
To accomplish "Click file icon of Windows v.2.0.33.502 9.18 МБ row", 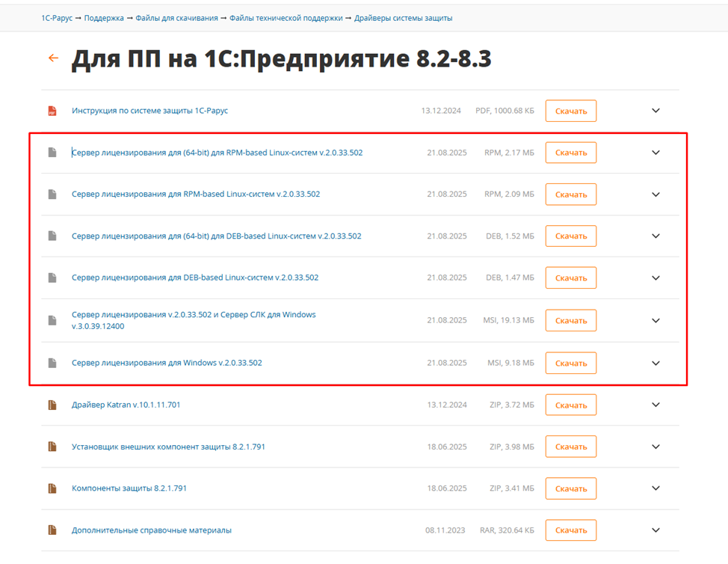I will [x=52, y=363].
